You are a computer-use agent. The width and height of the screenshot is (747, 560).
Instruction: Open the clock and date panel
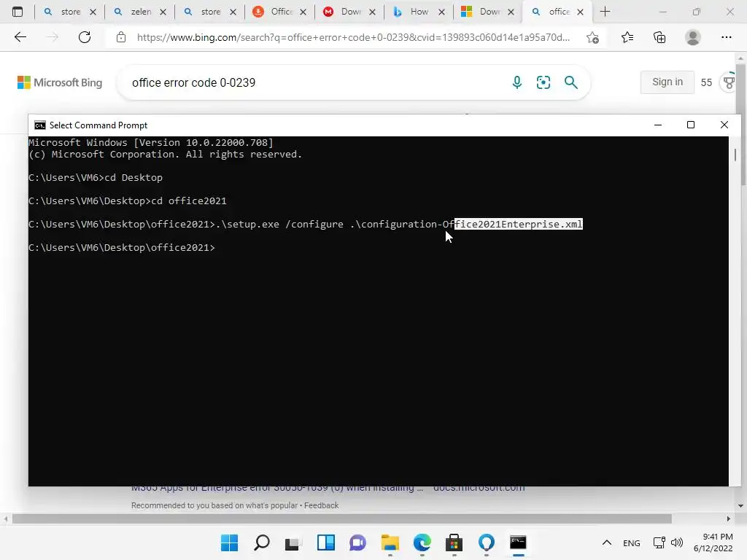coord(713,542)
